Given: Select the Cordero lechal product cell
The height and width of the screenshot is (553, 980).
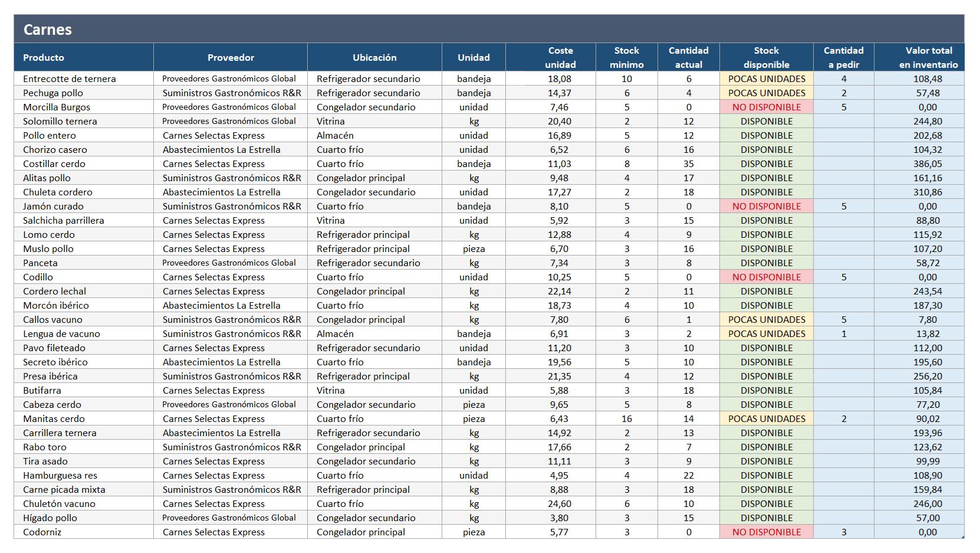Looking at the screenshot, I should 84,291.
